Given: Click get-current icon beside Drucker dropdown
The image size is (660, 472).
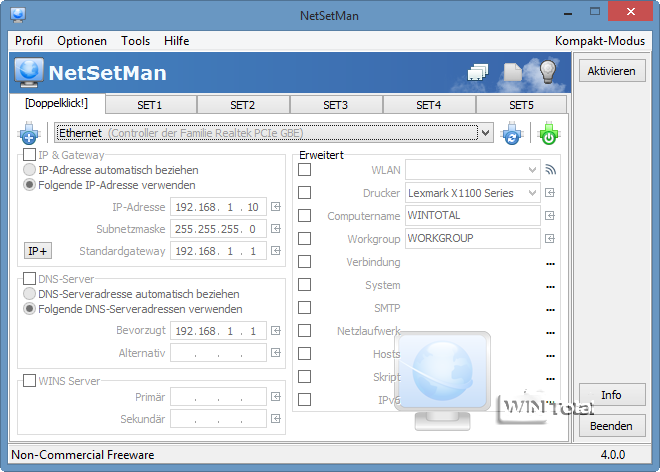Looking at the screenshot, I should click(550, 193).
